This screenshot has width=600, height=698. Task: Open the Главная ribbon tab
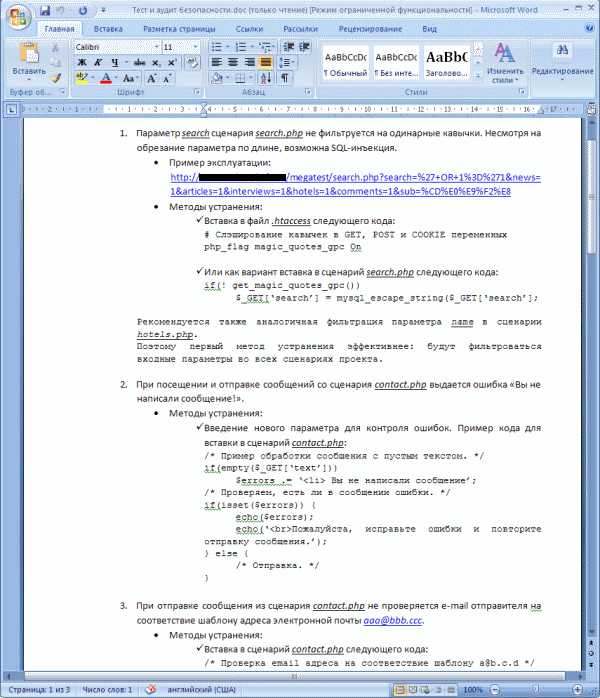[x=60, y=28]
